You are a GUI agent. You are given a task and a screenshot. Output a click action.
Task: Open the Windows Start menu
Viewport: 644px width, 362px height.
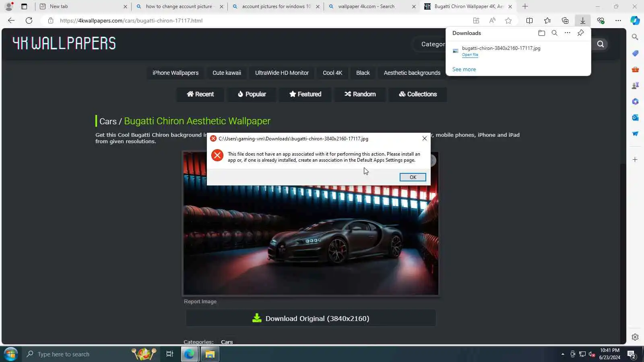10,354
